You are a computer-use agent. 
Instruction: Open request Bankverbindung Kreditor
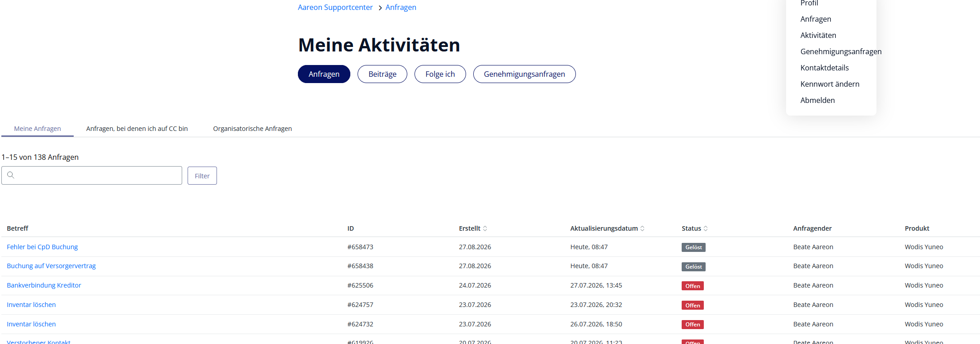coord(44,285)
